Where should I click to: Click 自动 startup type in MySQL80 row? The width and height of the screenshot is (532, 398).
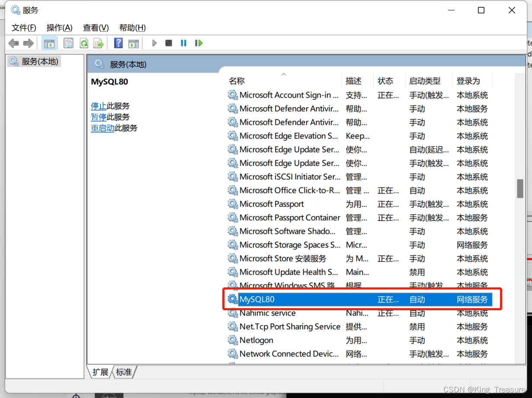[417, 299]
